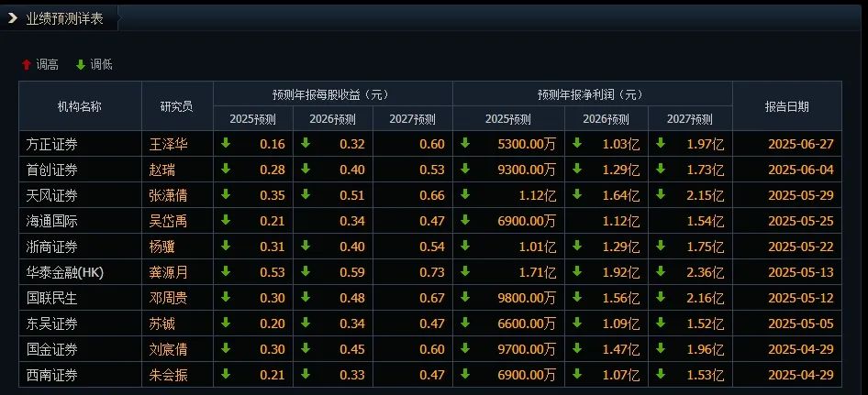Click the 预测年报每股收益（元） header
The image size is (868, 395).
pos(332,94)
